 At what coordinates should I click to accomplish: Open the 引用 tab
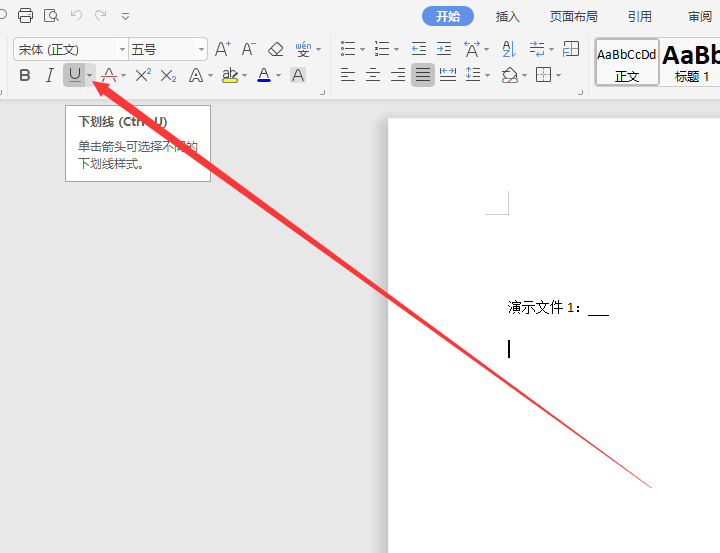point(640,17)
